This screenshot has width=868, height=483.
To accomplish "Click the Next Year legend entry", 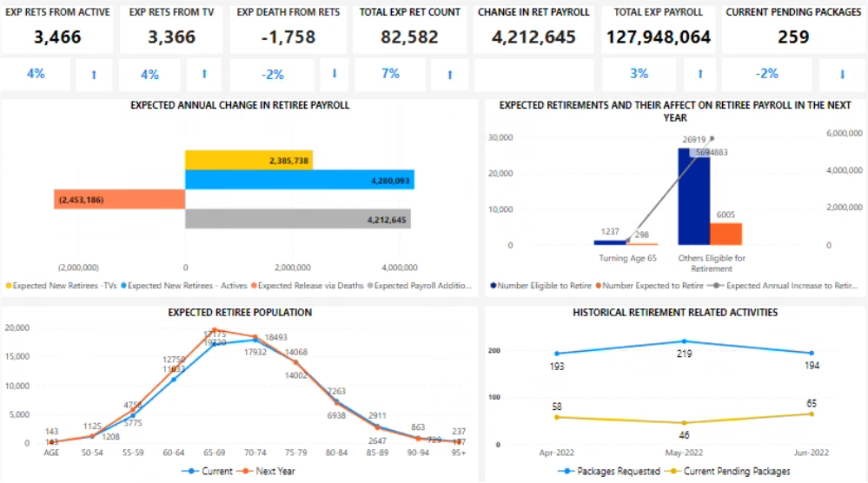I will coord(271,472).
